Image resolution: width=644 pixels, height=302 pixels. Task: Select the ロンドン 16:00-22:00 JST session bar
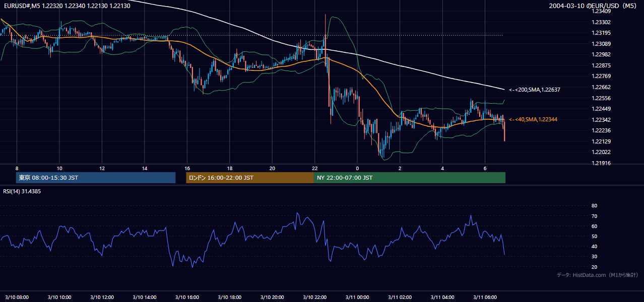pyautogui.click(x=250, y=178)
